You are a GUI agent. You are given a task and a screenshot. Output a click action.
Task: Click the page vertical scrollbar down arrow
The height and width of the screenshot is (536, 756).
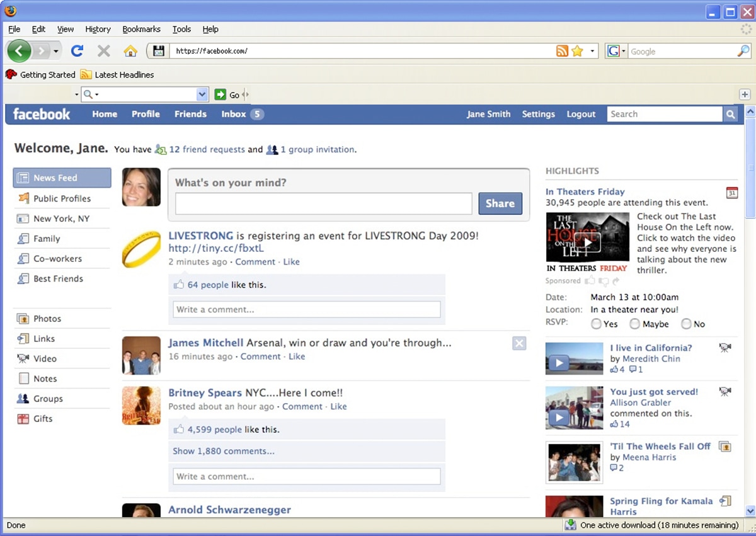pos(750,511)
